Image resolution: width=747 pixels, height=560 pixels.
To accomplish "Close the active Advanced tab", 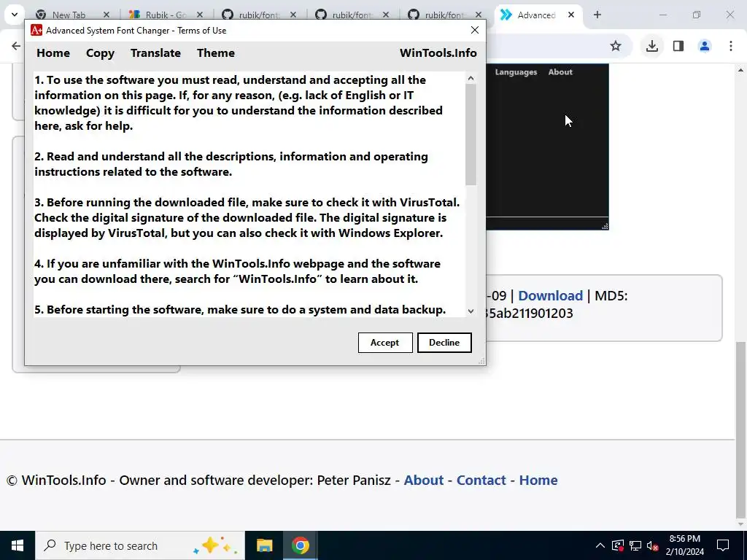I will [570, 15].
